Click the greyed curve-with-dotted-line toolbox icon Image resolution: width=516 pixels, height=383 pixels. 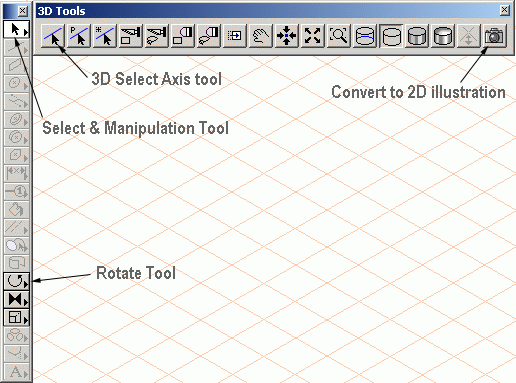[16, 353]
